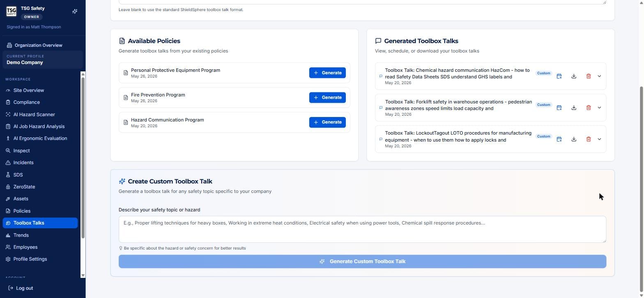Image resolution: width=644 pixels, height=298 pixels.
Task: Click the Toolbox Talks chat bubble sidebar icon
Action: (8, 223)
